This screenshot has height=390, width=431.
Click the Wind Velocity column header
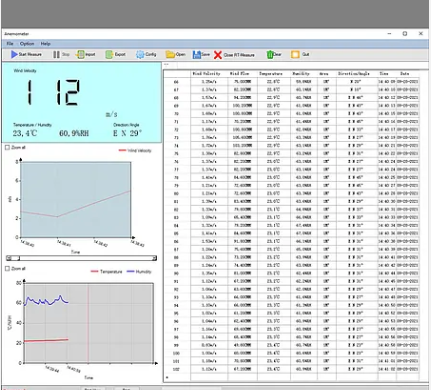point(206,73)
